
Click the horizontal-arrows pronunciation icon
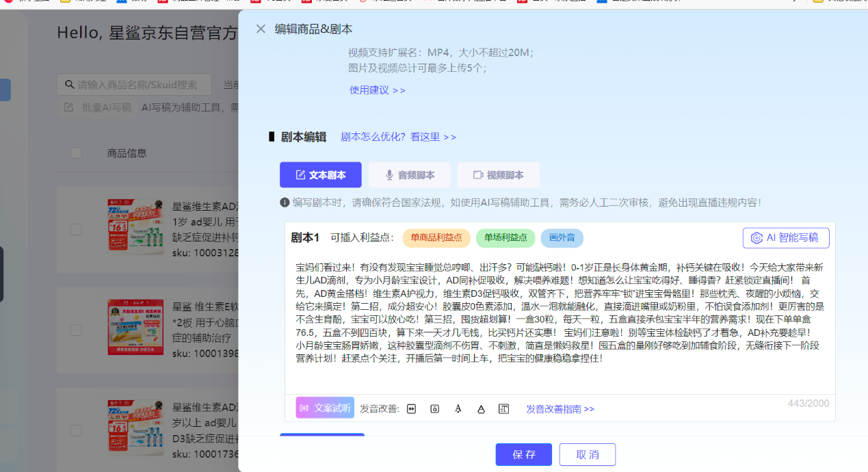412,409
